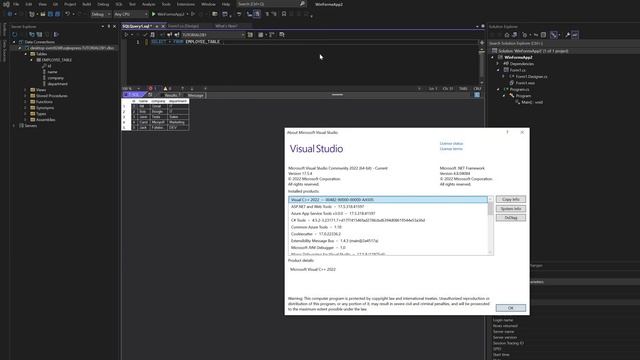Expand the Views folder
This screenshot has width=640, height=360.
(26, 90)
